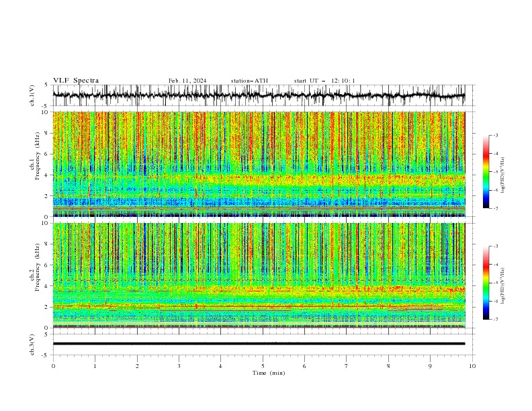Click the date "Feb. 11, 2024"
This screenshot has width=532, height=411.
click(187, 81)
